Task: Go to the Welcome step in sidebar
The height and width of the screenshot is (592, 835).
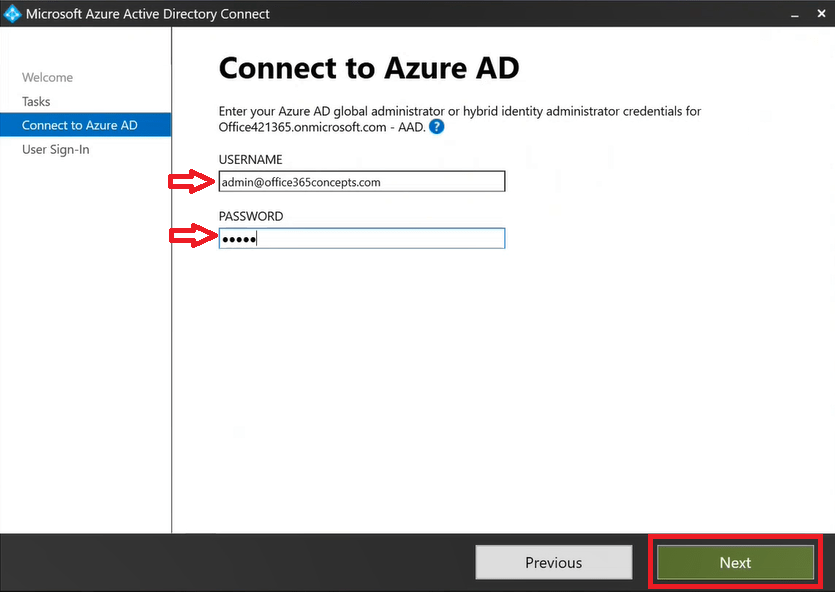Action: 47,77
